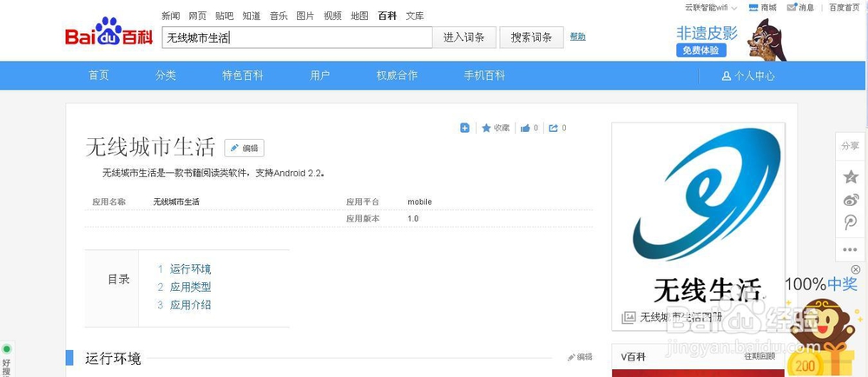
Task: Click the 分享 label on side bar
Action: [851, 146]
